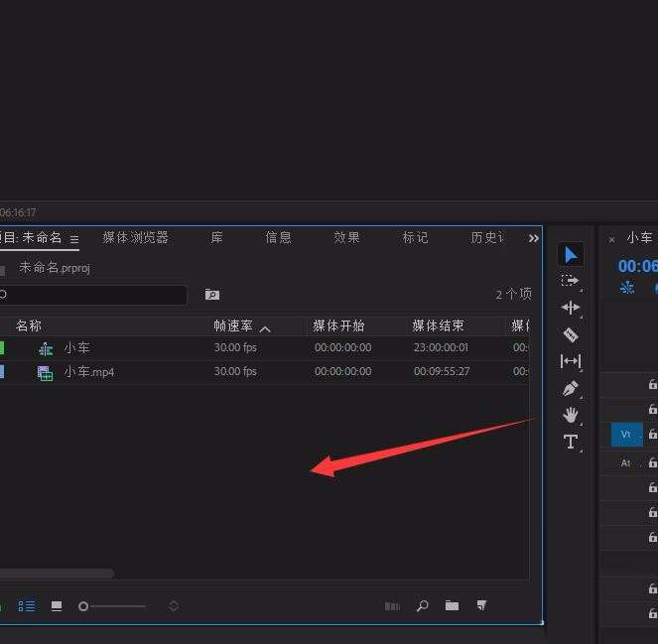Select the 小车 sequence row

coord(264,348)
